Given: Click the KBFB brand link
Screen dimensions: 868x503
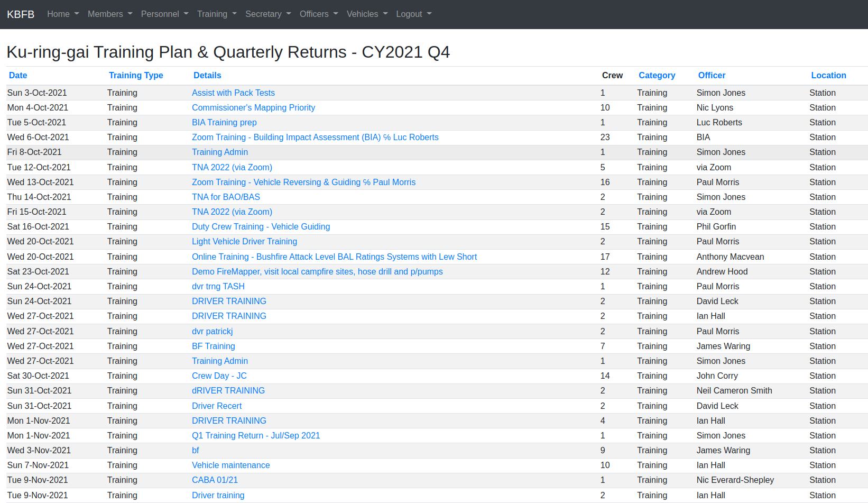Looking at the screenshot, I should coord(21,14).
